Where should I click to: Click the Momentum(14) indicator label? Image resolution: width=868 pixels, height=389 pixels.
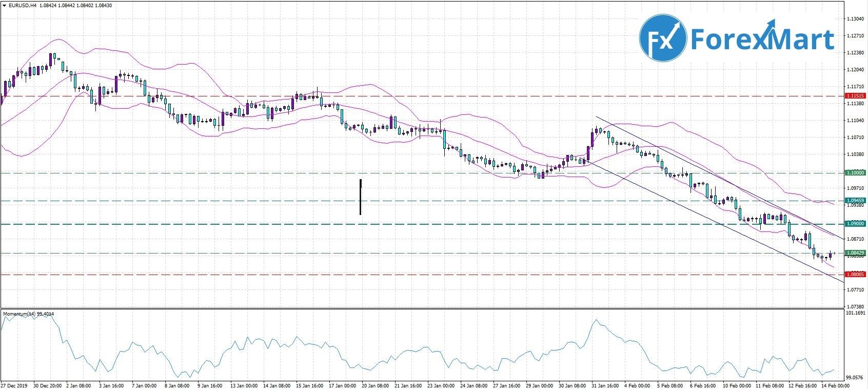(29, 314)
